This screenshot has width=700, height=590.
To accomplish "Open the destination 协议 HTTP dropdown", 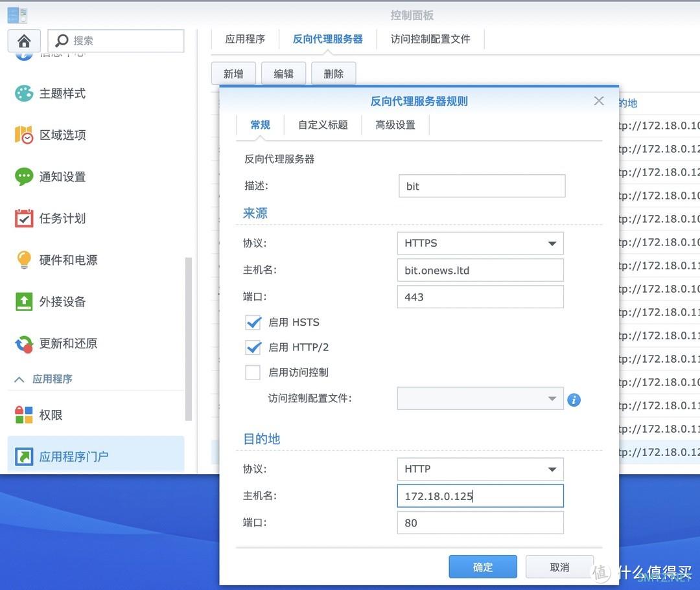I will [480, 469].
